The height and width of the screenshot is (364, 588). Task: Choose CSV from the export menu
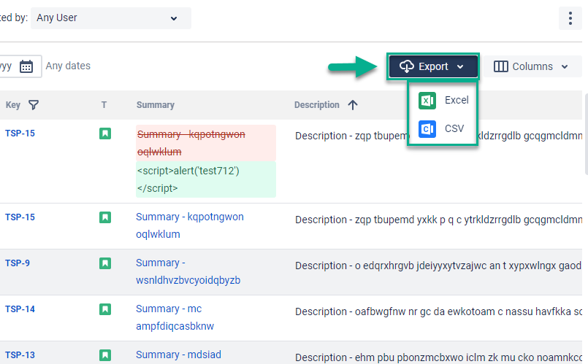tap(454, 128)
